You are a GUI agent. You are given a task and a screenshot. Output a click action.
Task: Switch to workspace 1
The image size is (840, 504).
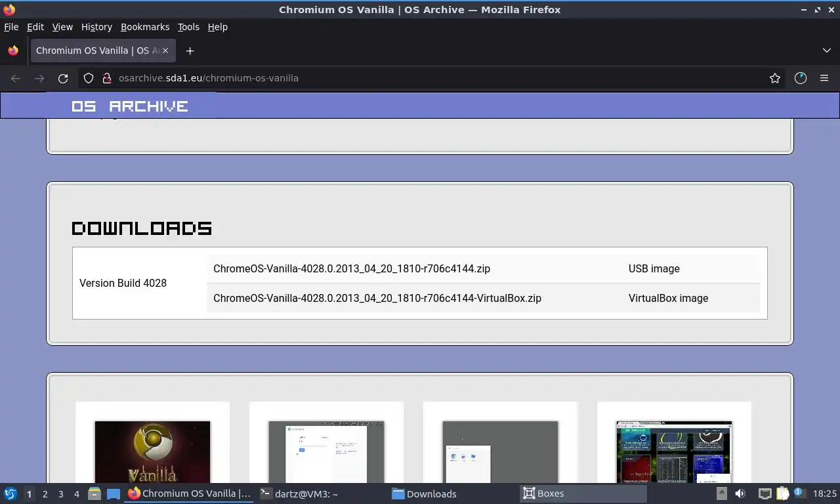(x=29, y=493)
